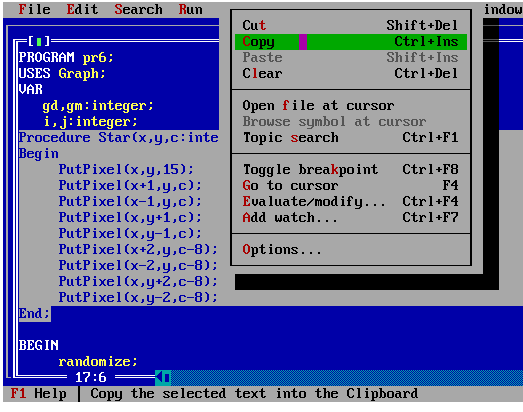The height and width of the screenshot is (412, 523).
Task: Select the highlighted Copy command
Action: click(x=350, y=42)
